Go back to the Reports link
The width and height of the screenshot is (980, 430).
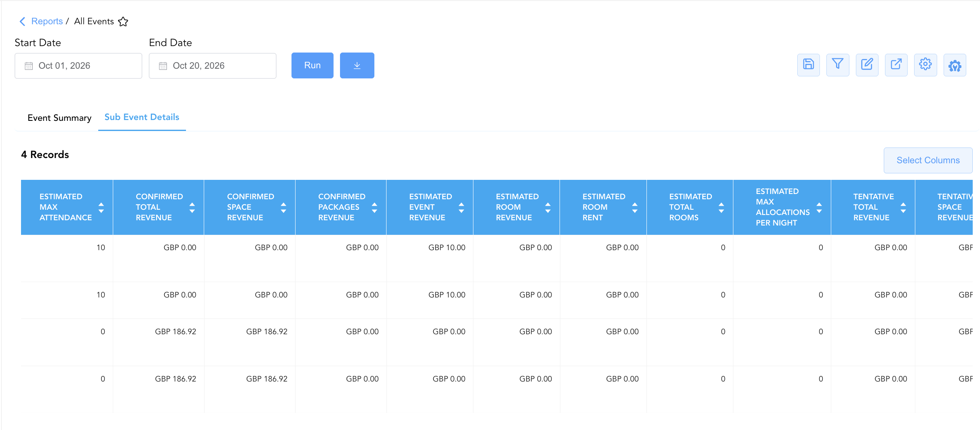47,21
